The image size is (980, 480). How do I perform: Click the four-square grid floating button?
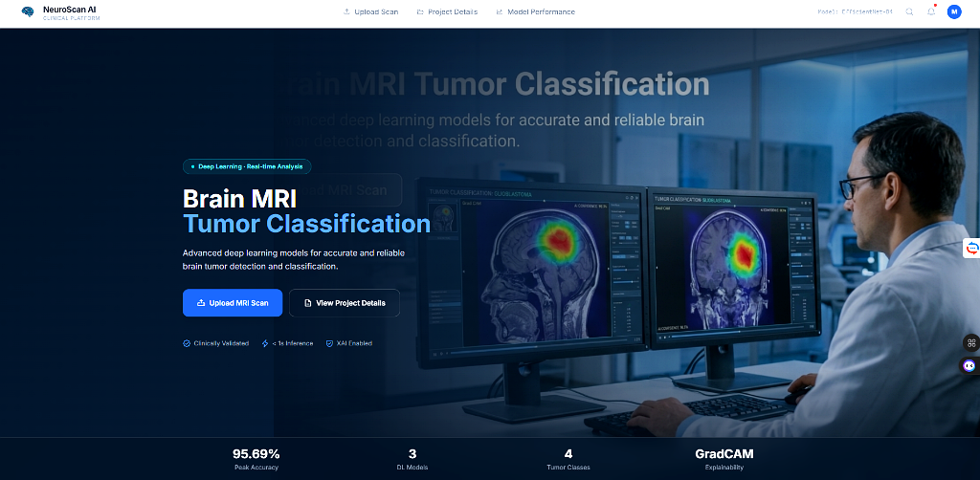[970, 342]
